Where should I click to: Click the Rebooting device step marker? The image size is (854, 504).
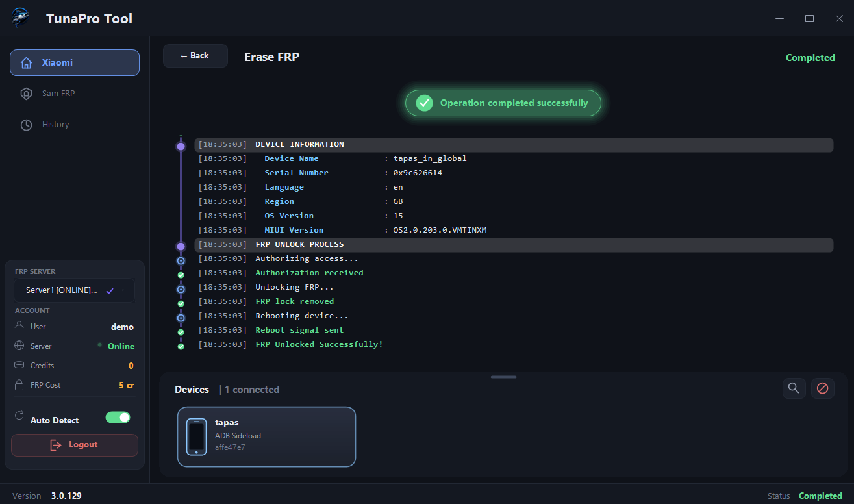click(x=181, y=318)
